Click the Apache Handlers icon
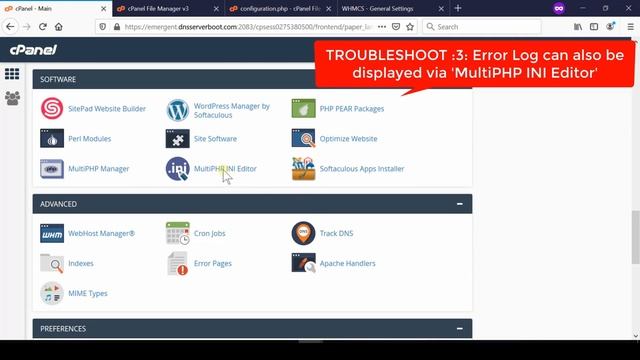 click(x=303, y=263)
